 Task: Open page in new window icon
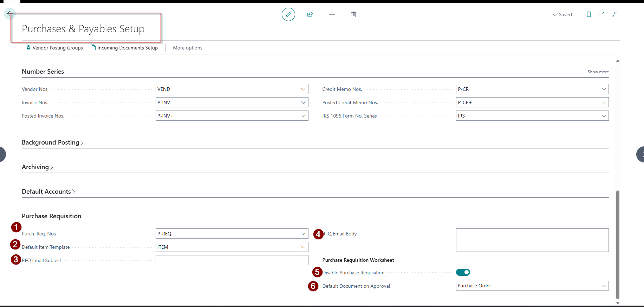coord(601,14)
